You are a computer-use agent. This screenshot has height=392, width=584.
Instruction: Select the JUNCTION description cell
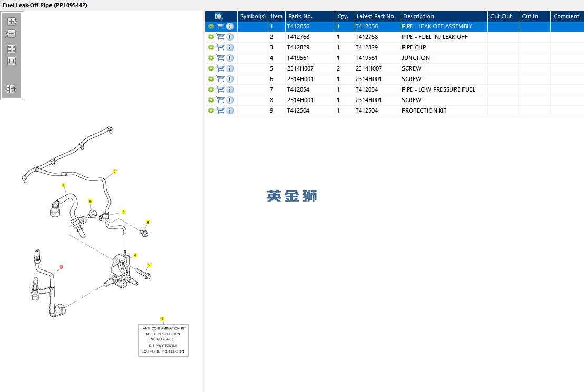click(444, 58)
